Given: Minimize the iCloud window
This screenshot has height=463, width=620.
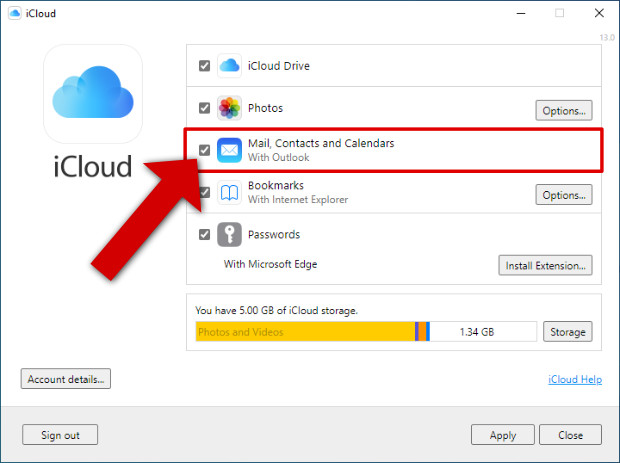Looking at the screenshot, I should (x=521, y=13).
